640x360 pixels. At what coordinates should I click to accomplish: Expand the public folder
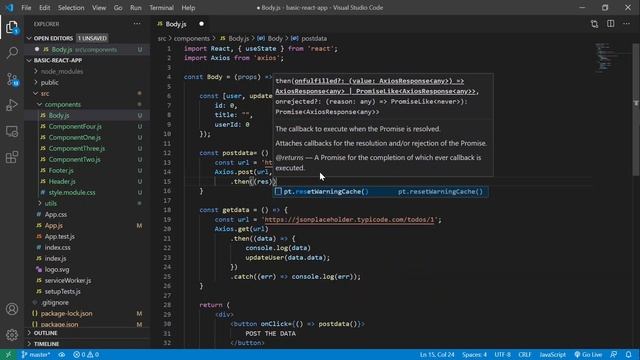tap(36, 82)
